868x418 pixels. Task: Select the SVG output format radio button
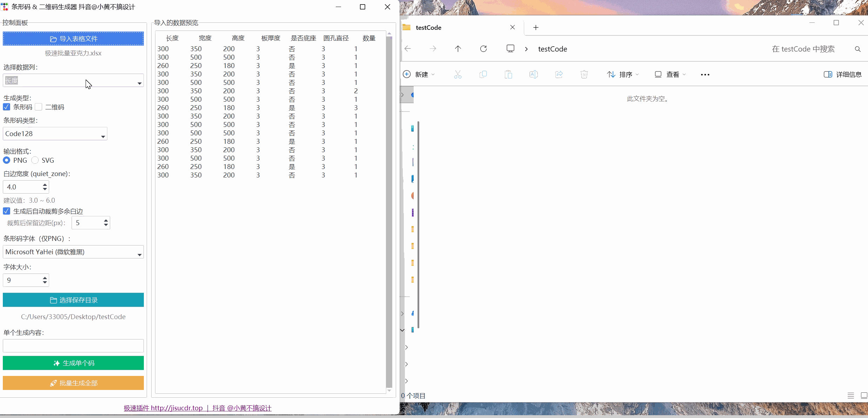(x=35, y=160)
